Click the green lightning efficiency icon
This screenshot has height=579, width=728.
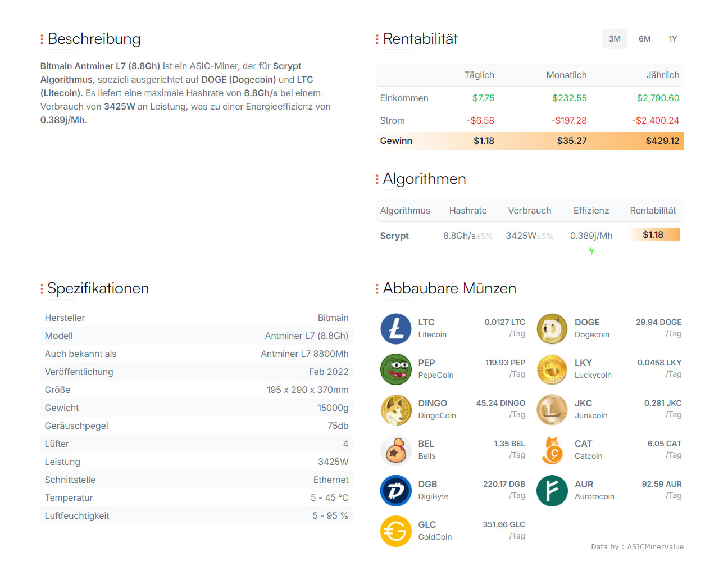(x=591, y=250)
